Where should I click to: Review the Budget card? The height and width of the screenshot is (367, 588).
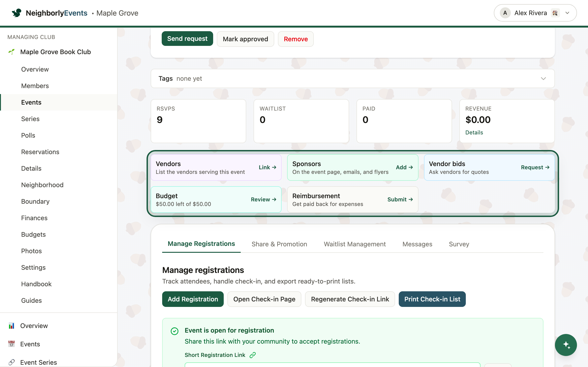pyautogui.click(x=263, y=199)
